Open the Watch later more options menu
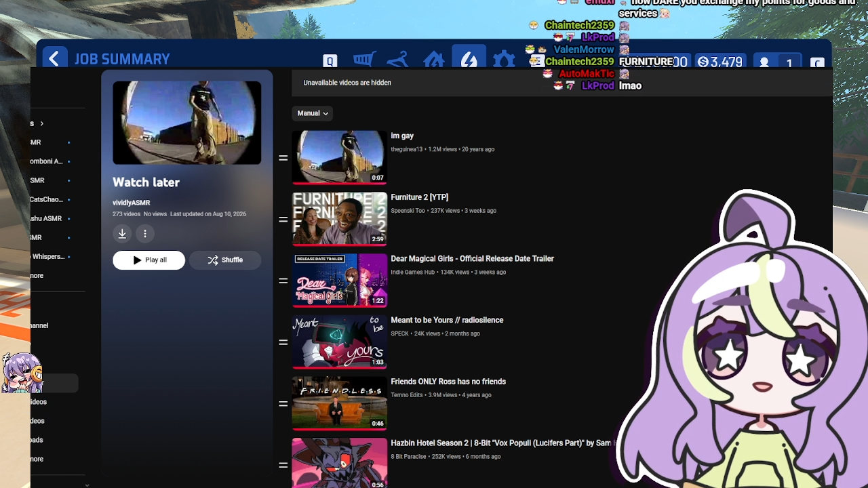Screen dimensions: 868x488 coord(145,234)
